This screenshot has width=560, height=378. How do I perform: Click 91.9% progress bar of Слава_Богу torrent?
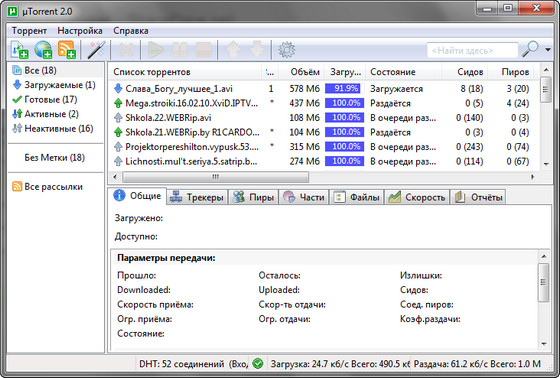[x=343, y=89]
